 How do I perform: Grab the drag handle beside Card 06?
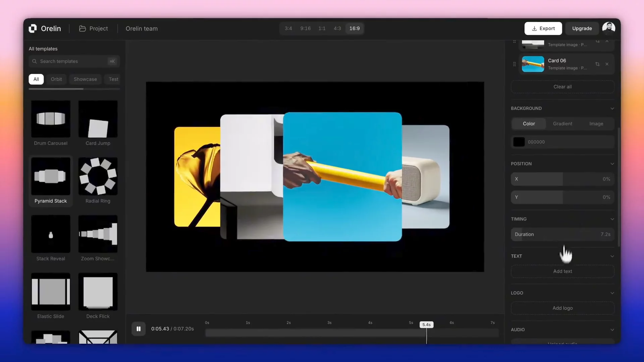click(x=515, y=64)
